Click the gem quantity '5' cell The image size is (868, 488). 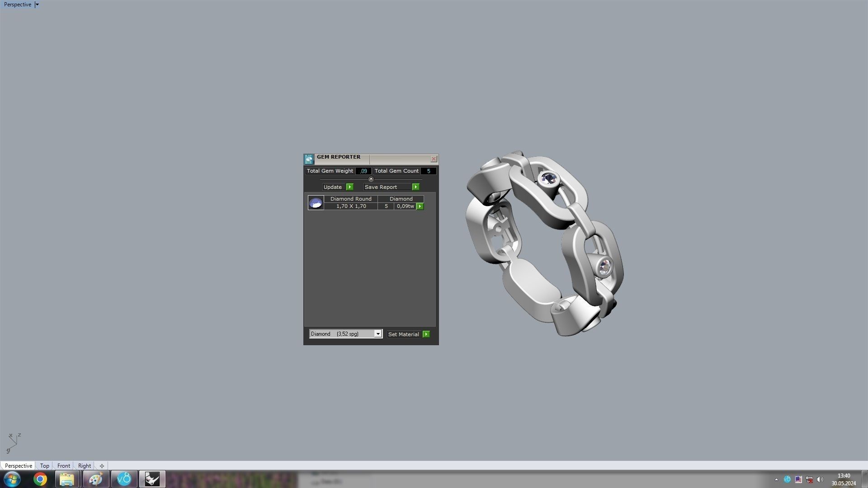386,206
